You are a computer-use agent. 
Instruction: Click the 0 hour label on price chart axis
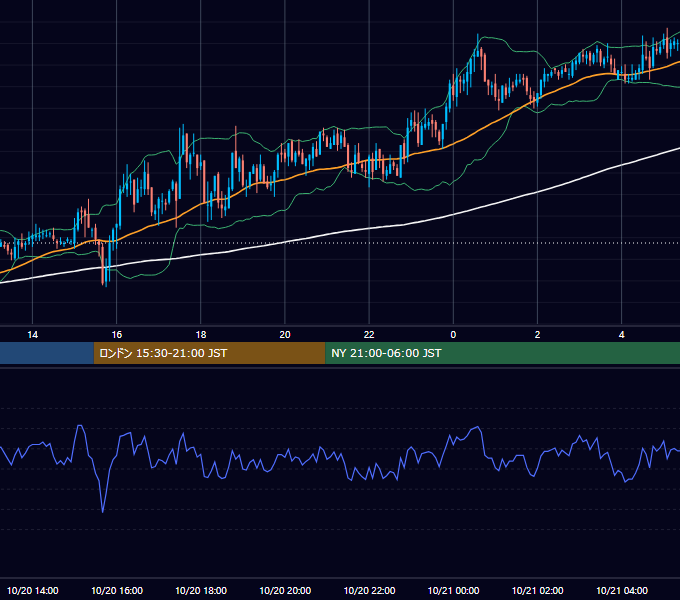click(453, 335)
